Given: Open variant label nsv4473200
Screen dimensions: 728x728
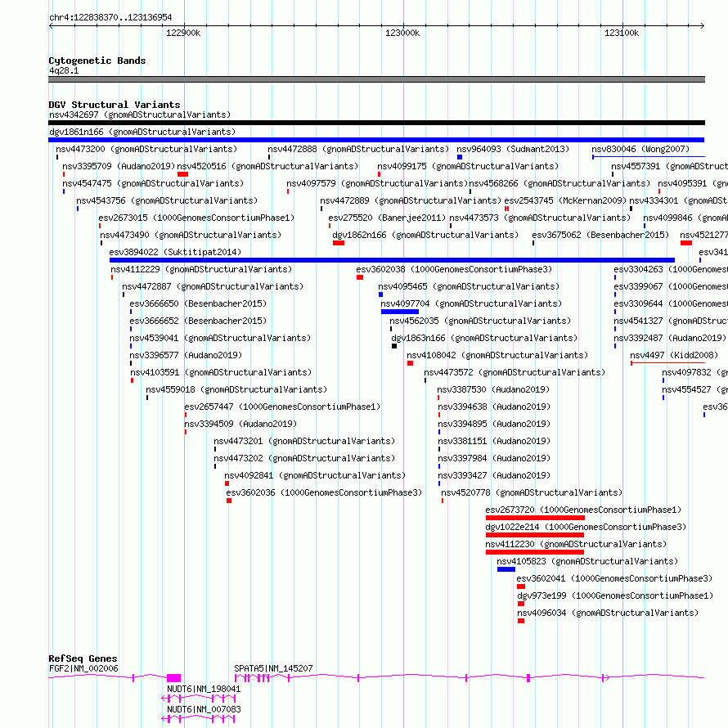Looking at the screenshot, I should 146,149.
